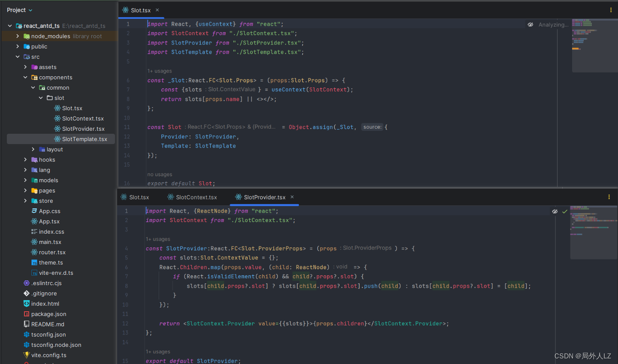Open SlotContext.tsx from project tree
The width and height of the screenshot is (618, 364).
coord(83,118)
